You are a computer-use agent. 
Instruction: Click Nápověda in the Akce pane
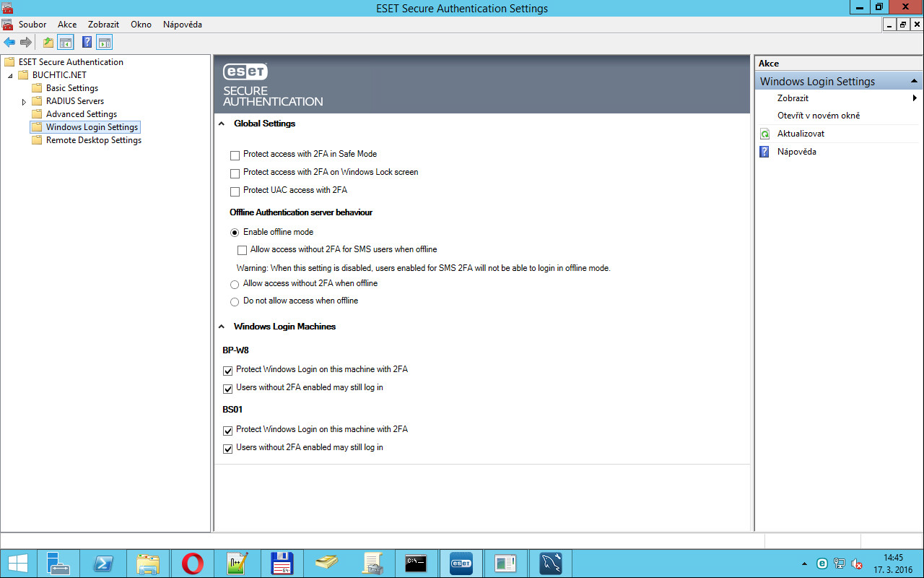797,152
